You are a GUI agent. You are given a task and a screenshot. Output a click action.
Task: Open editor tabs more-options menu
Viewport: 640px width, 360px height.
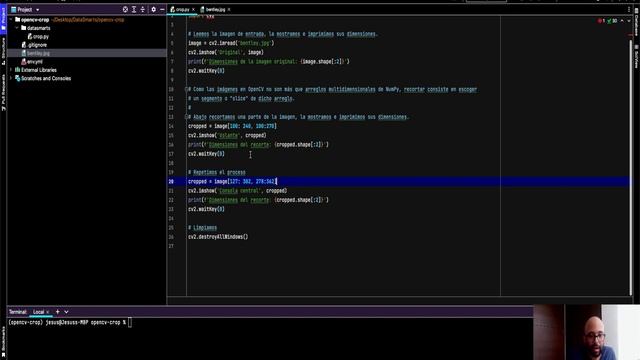click(629, 9)
